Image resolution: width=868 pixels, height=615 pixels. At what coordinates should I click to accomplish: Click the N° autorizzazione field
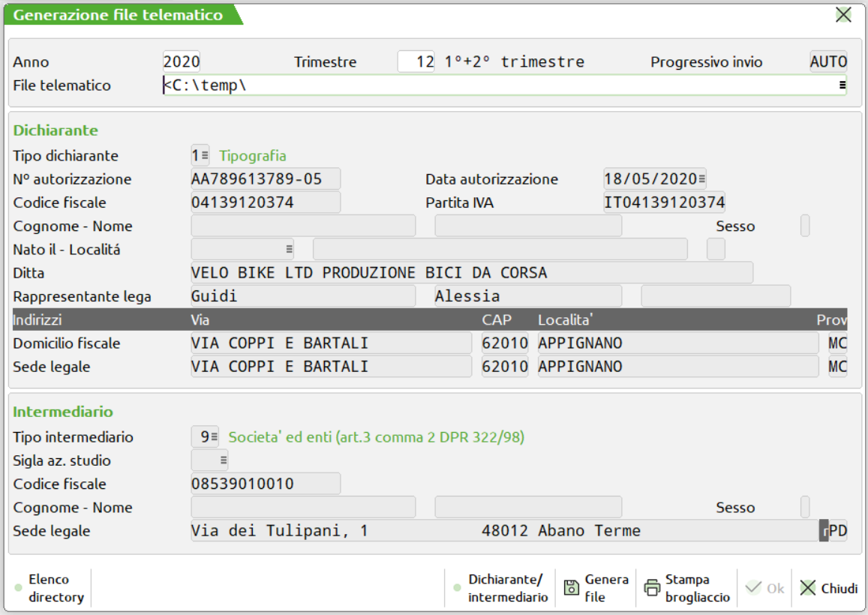coord(266,179)
